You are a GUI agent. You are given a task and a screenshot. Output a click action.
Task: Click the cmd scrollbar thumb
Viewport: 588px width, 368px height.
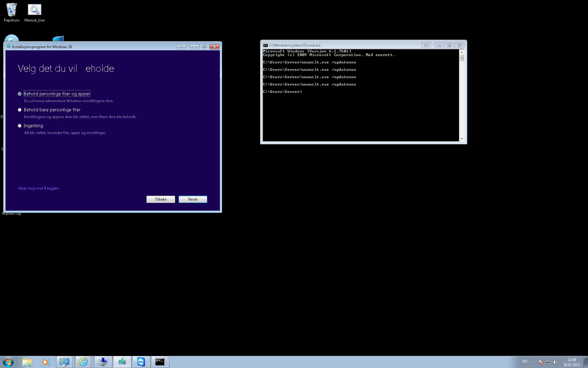pos(462,58)
